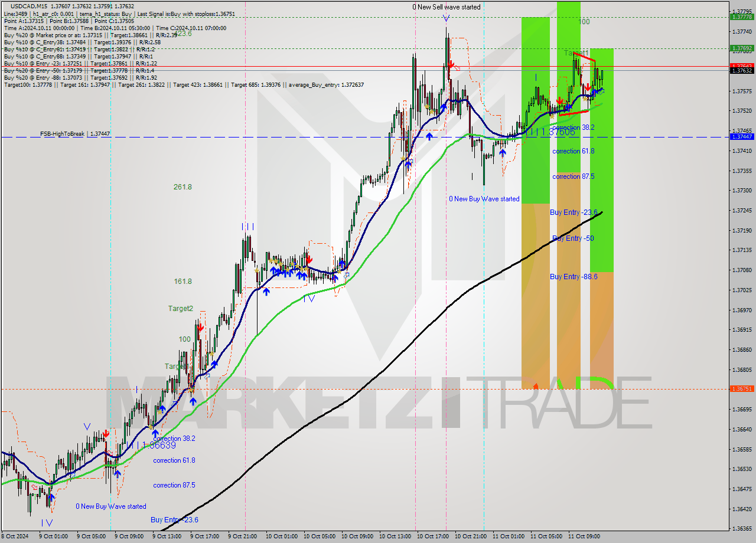Image resolution: width=756 pixels, height=543 pixels.
Task: Click the 1.36970 price scale value
Action: click(742, 310)
